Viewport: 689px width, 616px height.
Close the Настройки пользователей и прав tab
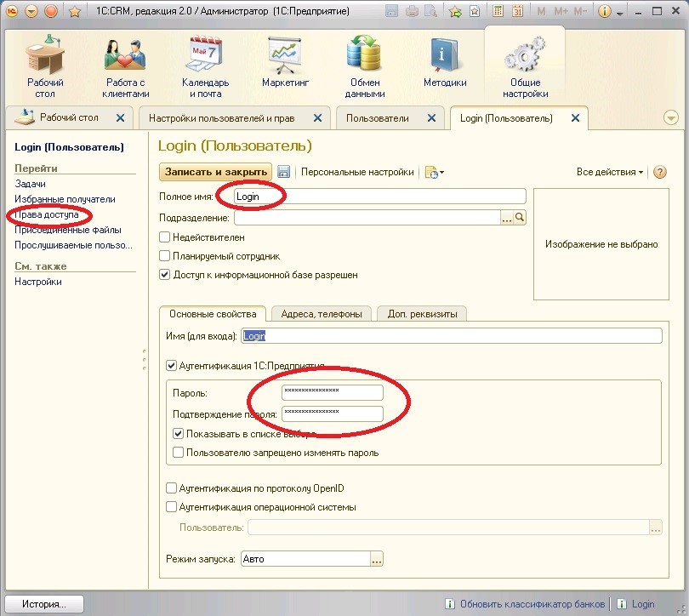(x=317, y=117)
